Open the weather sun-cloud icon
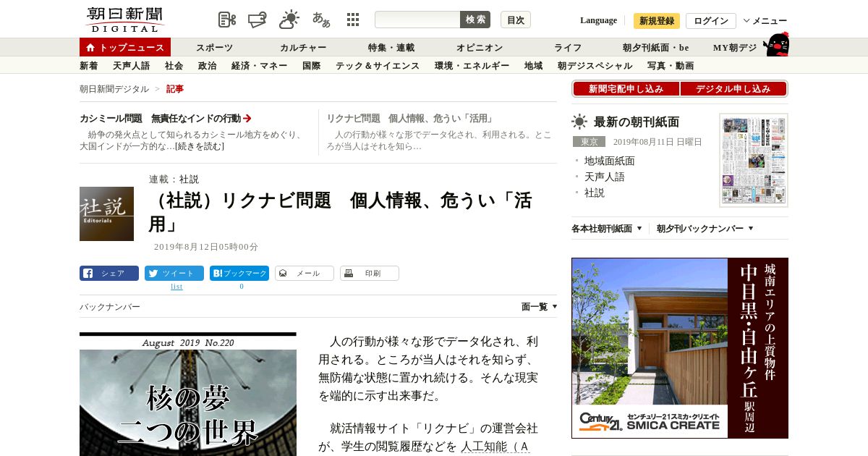868x456 pixels. (x=289, y=20)
